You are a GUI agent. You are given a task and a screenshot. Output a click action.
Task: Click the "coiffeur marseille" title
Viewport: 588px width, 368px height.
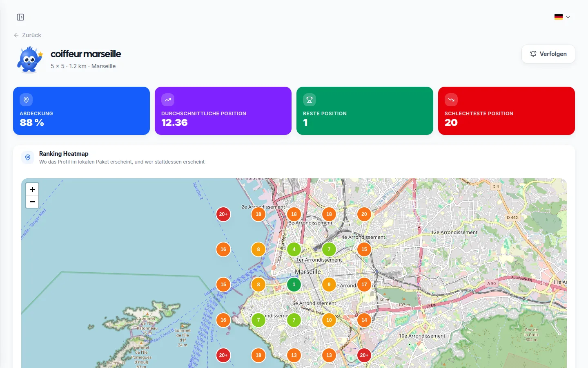coord(86,54)
